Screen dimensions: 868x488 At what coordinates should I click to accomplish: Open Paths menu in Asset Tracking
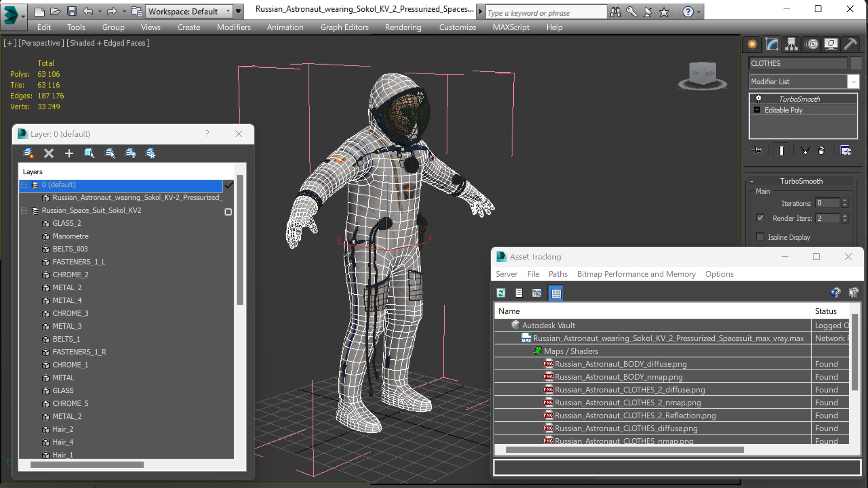(558, 274)
